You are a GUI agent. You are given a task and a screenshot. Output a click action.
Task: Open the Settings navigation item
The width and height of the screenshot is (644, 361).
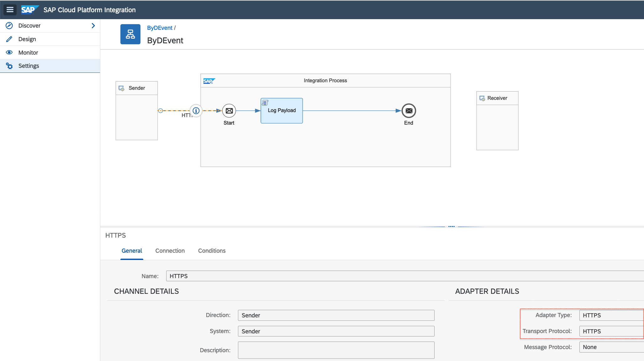[50, 66]
